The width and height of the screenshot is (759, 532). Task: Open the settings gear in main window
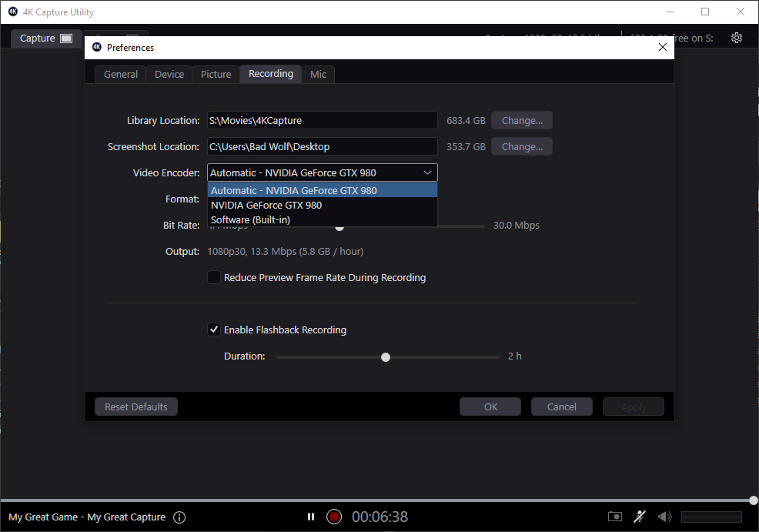click(736, 38)
